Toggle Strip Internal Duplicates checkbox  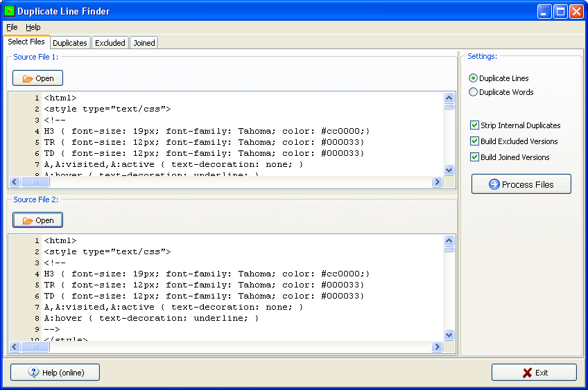(x=515, y=125)
